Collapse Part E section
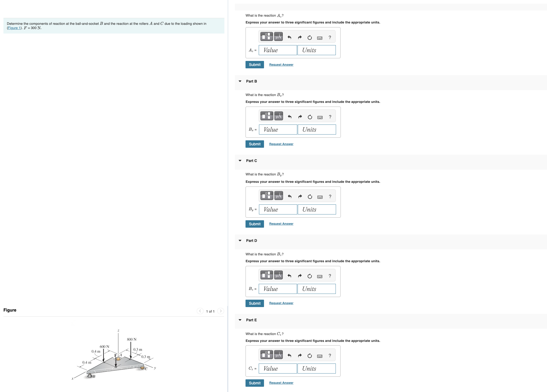Image resolution: width=547 pixels, height=392 pixels. pos(240,320)
